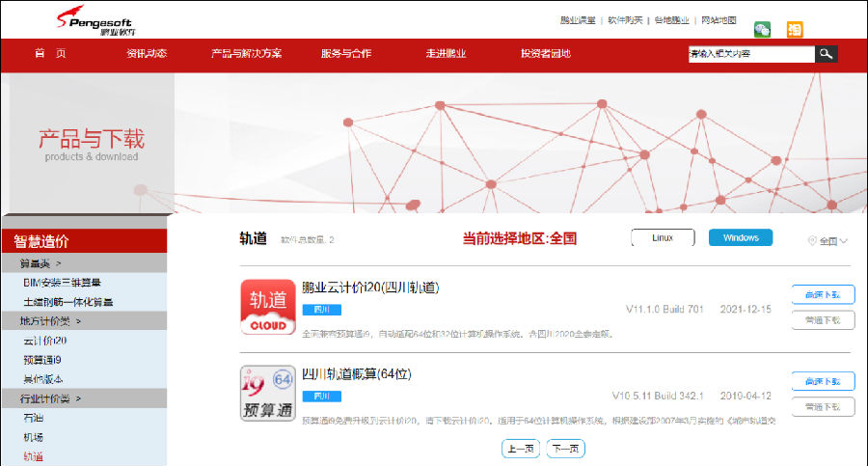The height and width of the screenshot is (466, 868).
Task: Open 产品与解决方案 in the navigation bar
Action: [247, 54]
